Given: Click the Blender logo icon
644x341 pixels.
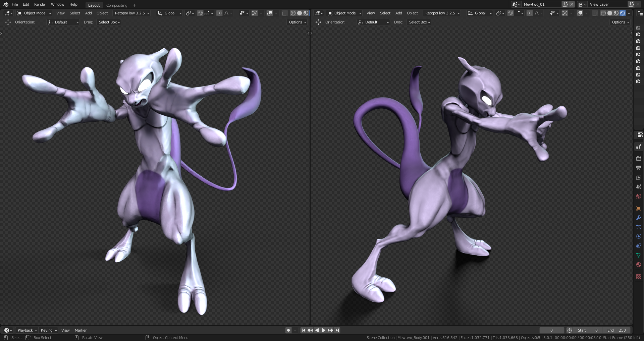Looking at the screenshot, I should click(6, 4).
